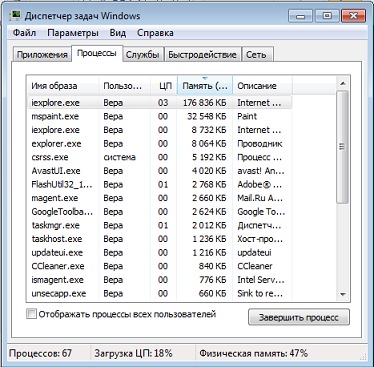374x367 pixels.
Task: Select the AvastUI.exe process row
Action: point(159,171)
